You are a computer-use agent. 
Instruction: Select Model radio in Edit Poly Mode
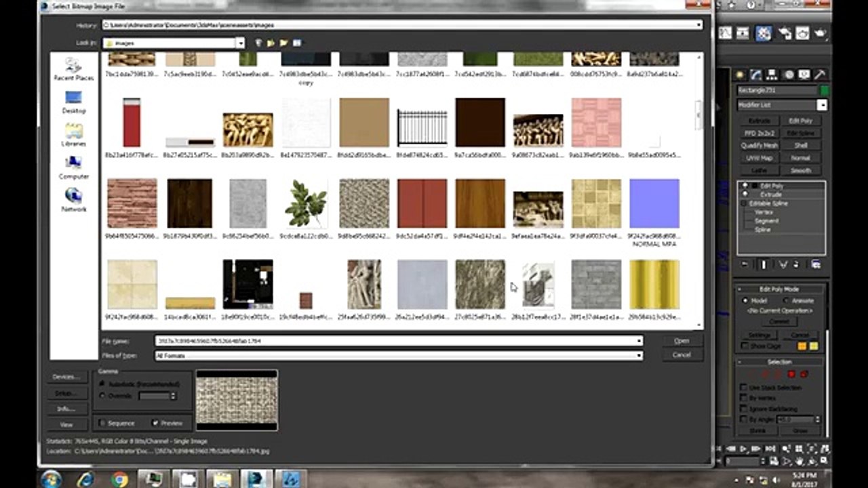(745, 300)
